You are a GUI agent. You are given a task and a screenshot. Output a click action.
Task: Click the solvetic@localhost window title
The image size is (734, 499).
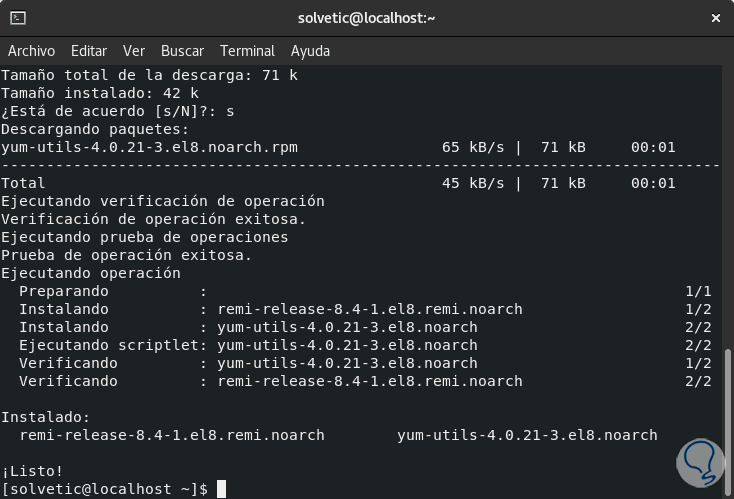pos(367,18)
